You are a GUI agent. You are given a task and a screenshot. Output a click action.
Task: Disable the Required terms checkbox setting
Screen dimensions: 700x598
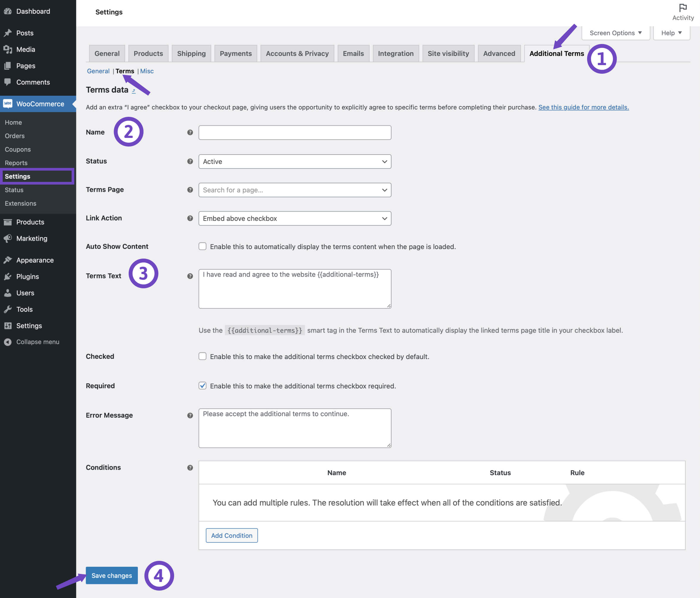[202, 385]
